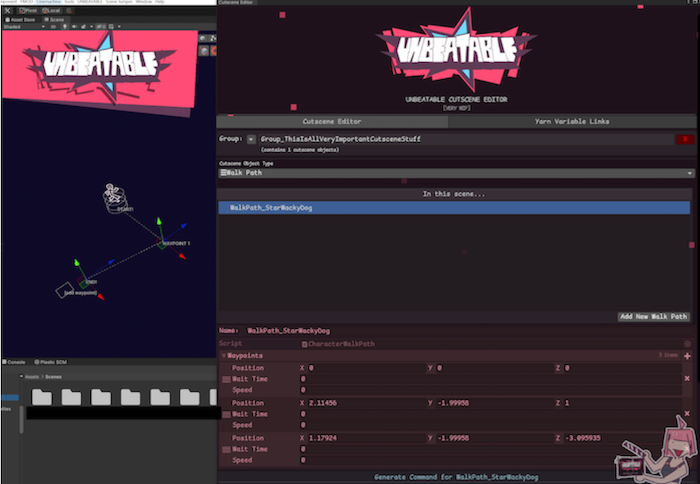Toggle the Pivot handle position button
This screenshot has height=484, width=700.
click(28, 10)
